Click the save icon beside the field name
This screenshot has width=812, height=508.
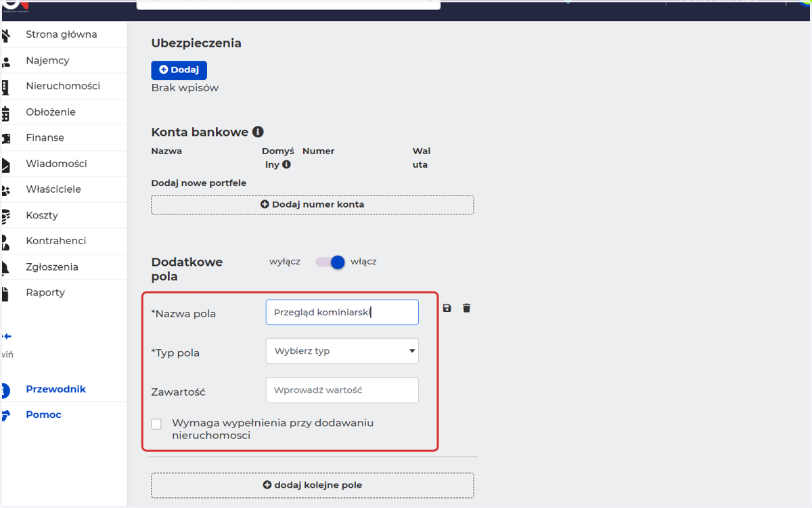447,308
